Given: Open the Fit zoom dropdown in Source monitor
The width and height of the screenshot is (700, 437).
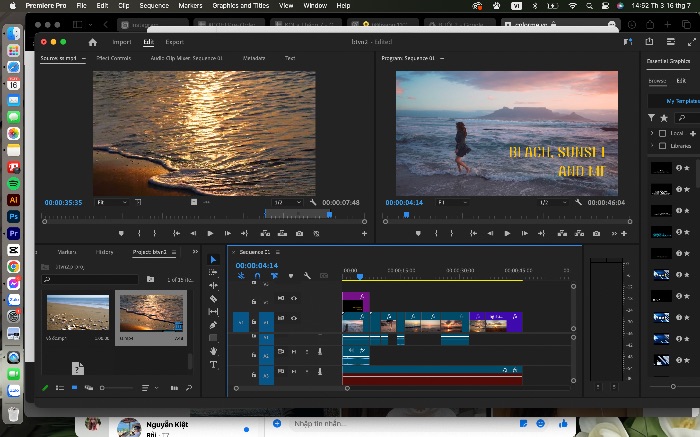Looking at the screenshot, I should [x=112, y=202].
